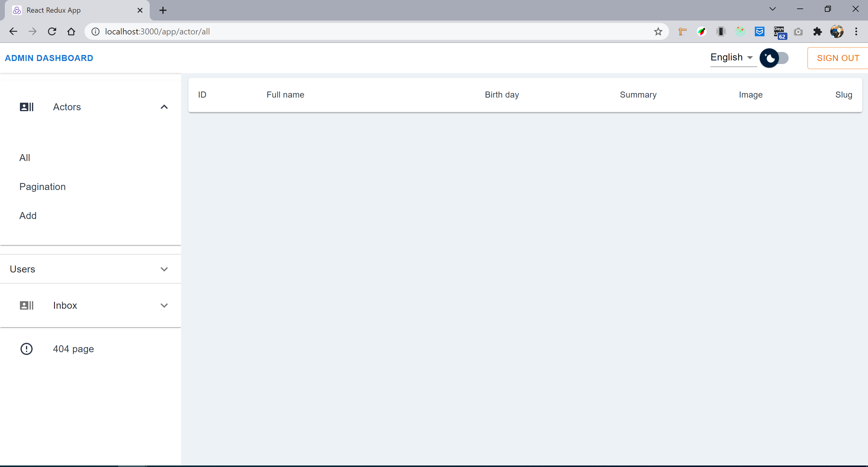Select All under Actors menu

tap(25, 157)
